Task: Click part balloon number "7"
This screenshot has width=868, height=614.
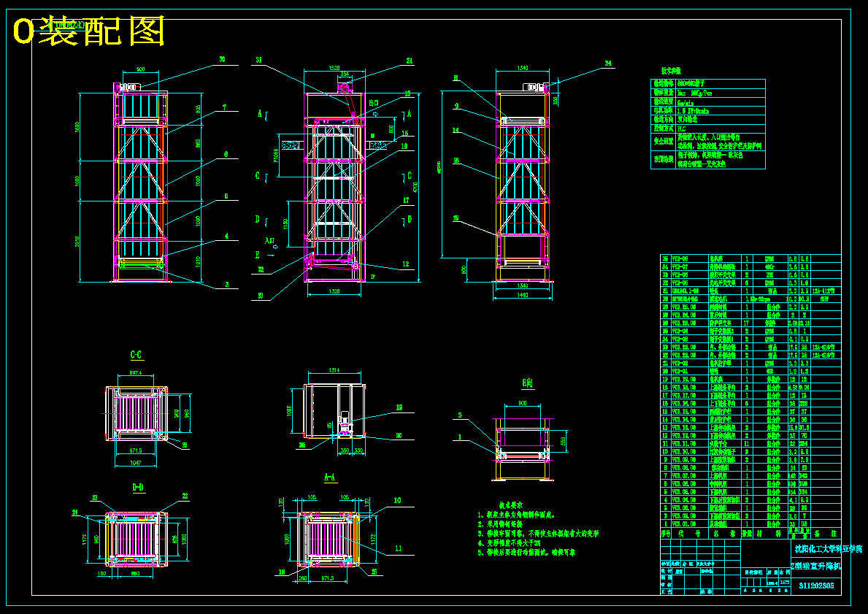Action: [225, 107]
